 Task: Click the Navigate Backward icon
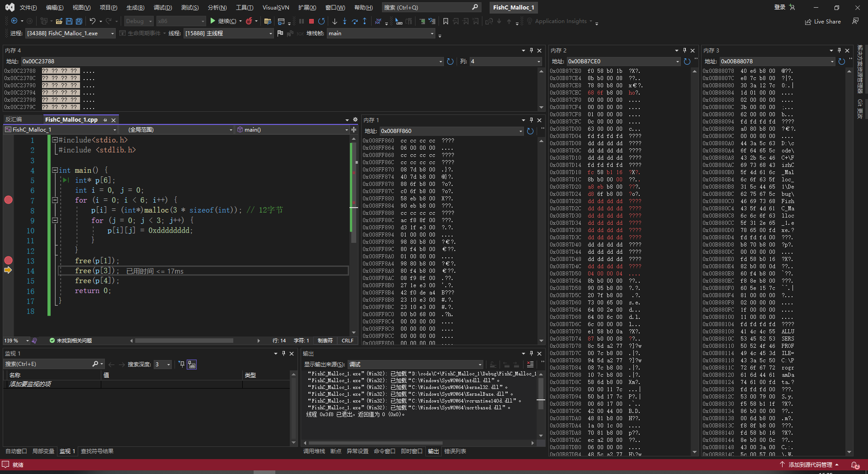(14, 21)
